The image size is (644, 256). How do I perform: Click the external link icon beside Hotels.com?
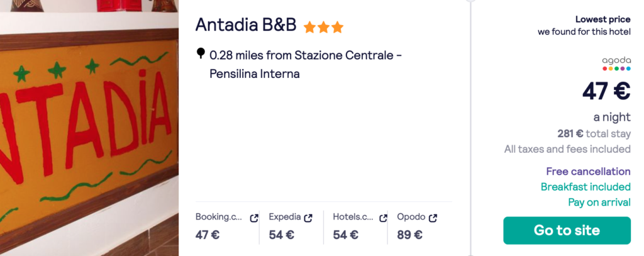click(x=383, y=218)
